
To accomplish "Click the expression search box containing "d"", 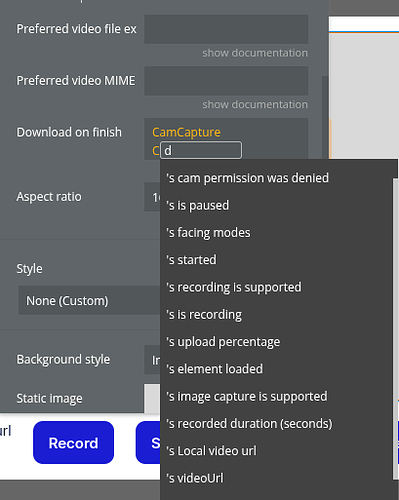I will [201, 150].
